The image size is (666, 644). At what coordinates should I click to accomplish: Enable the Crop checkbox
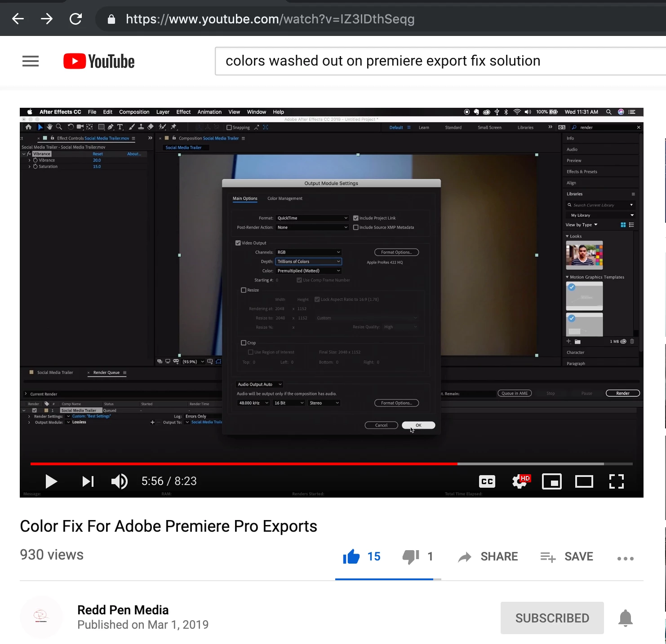(244, 343)
